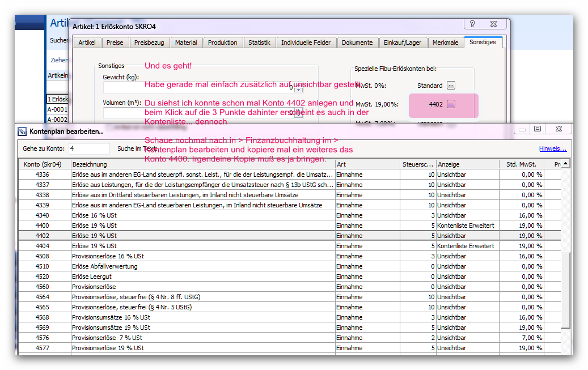Select row 4340 Erlöse 16 % USt
Image resolution: width=588 pixels, height=370 pixels.
[x=290, y=215]
